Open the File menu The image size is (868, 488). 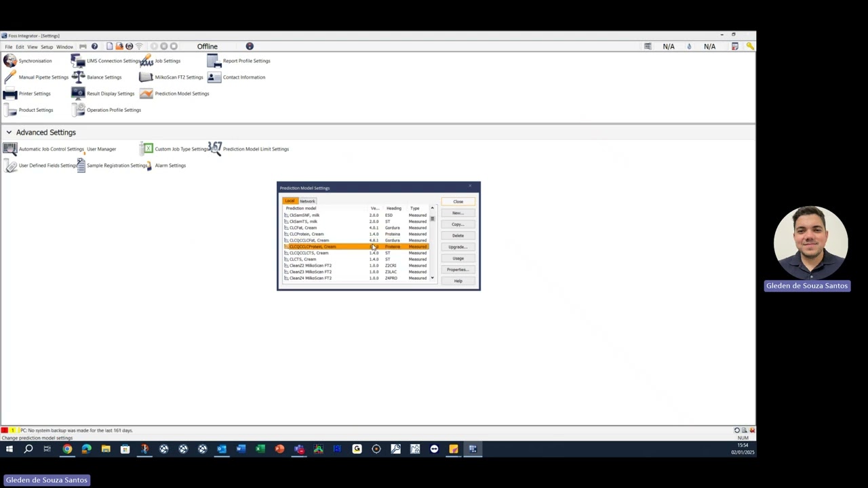(9, 47)
